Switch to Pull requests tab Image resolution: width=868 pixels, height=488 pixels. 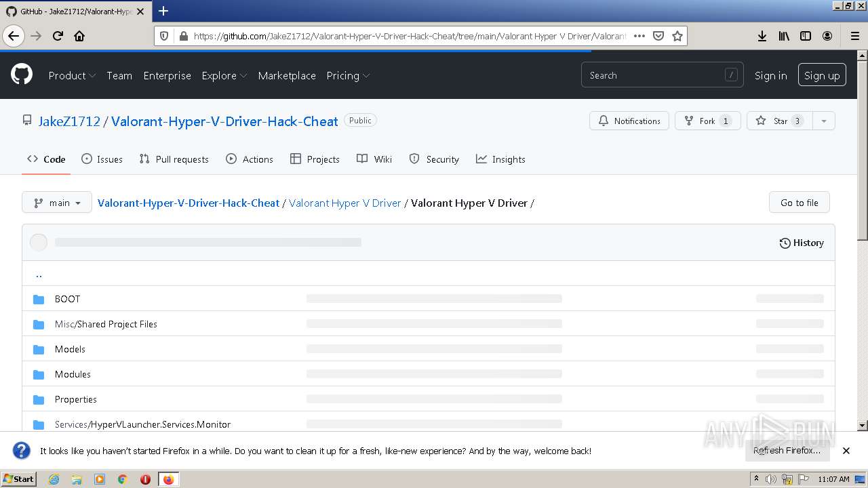tap(174, 159)
